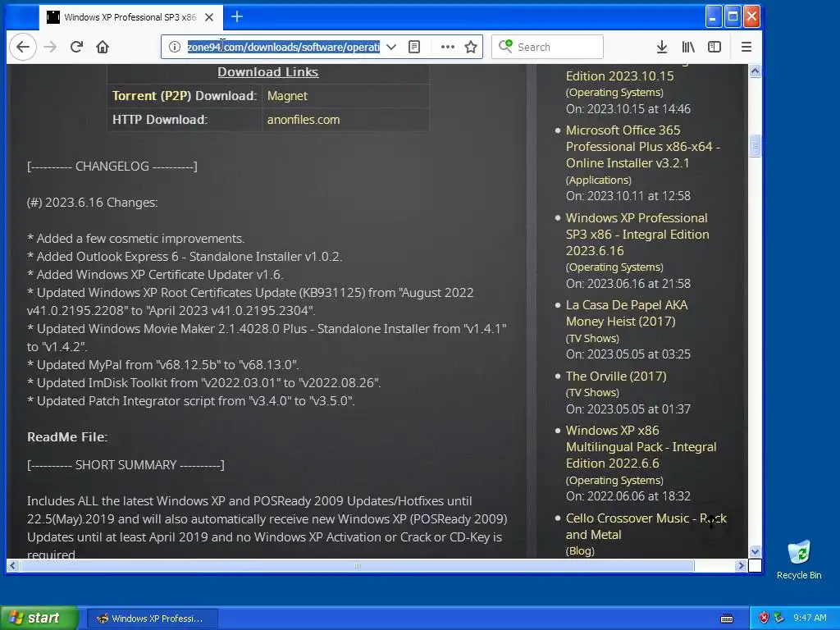The width and height of the screenshot is (840, 630).
Task: Click the vertical scrollbar down arrow
Action: tap(755, 551)
